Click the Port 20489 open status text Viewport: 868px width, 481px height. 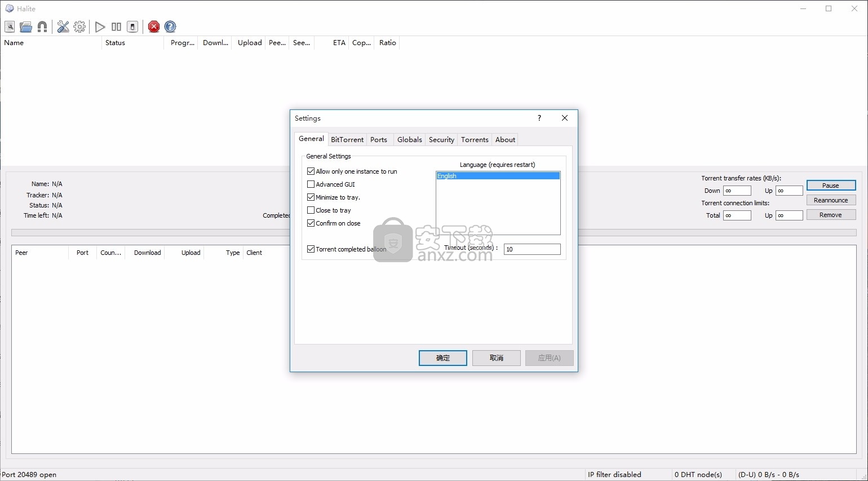[29, 475]
